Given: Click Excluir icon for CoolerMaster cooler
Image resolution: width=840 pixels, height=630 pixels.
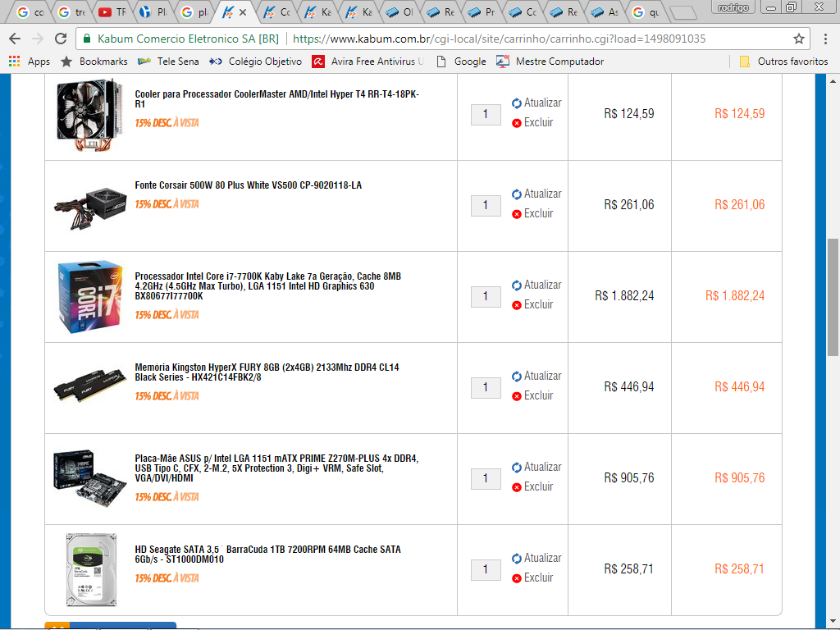Looking at the screenshot, I should pos(517,123).
